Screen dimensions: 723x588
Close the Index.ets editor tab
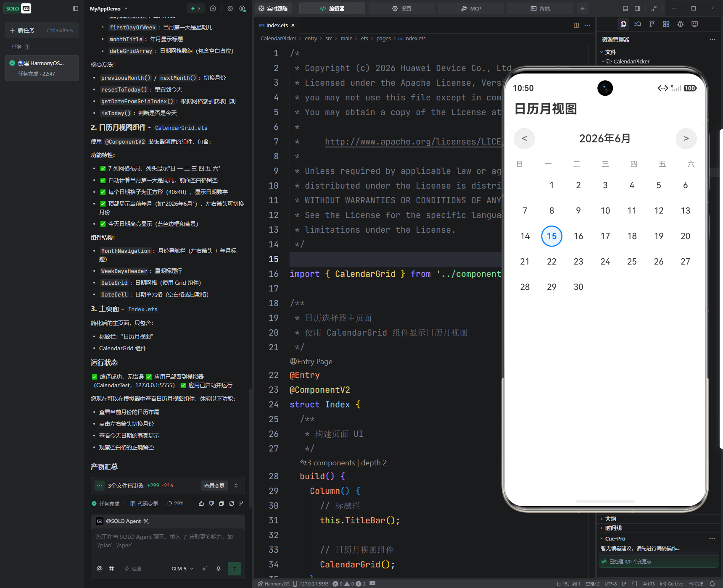click(x=293, y=25)
